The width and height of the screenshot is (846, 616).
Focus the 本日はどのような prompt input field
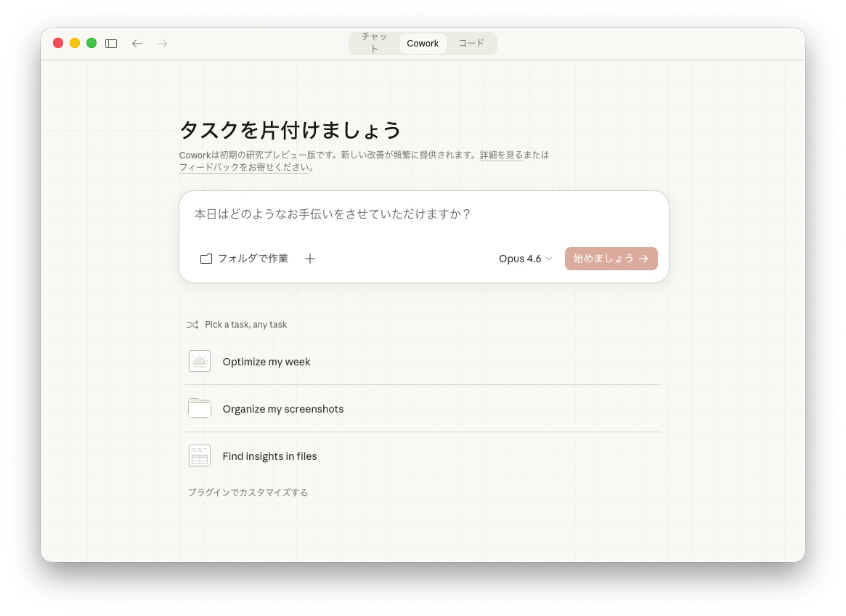[x=424, y=214]
